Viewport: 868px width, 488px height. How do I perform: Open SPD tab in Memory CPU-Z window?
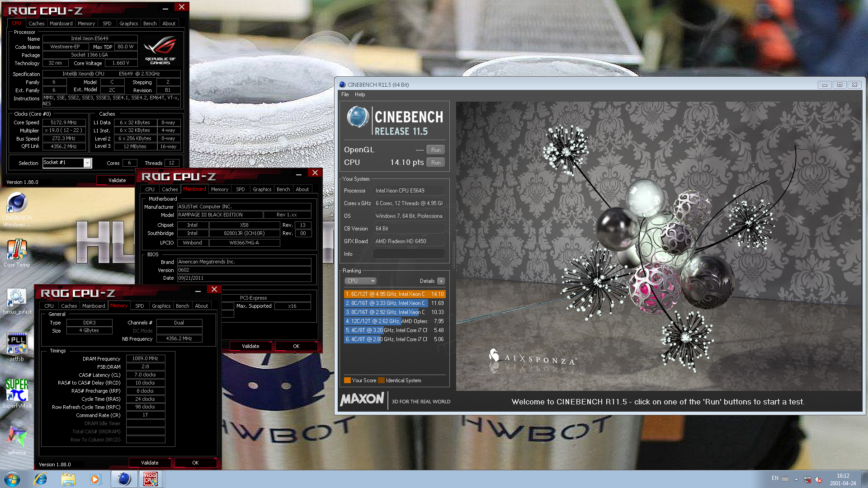point(140,306)
